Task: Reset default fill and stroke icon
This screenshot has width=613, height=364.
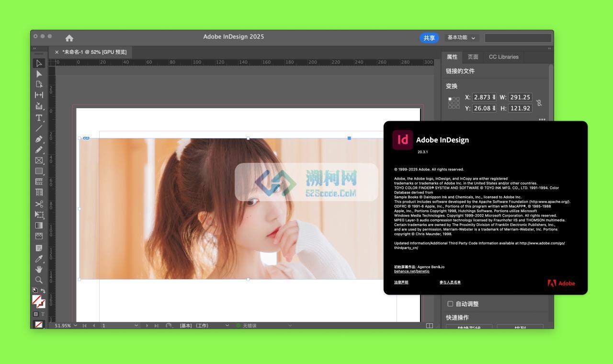Action: click(x=34, y=290)
